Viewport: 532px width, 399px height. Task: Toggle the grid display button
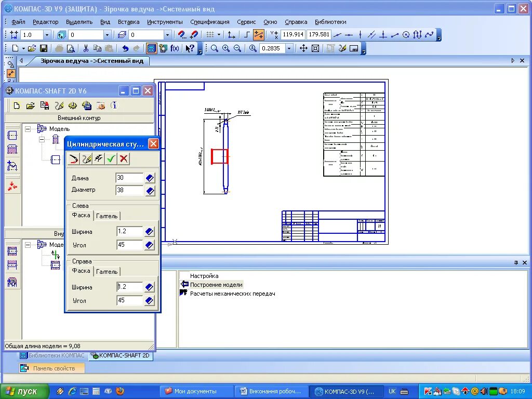210,35
